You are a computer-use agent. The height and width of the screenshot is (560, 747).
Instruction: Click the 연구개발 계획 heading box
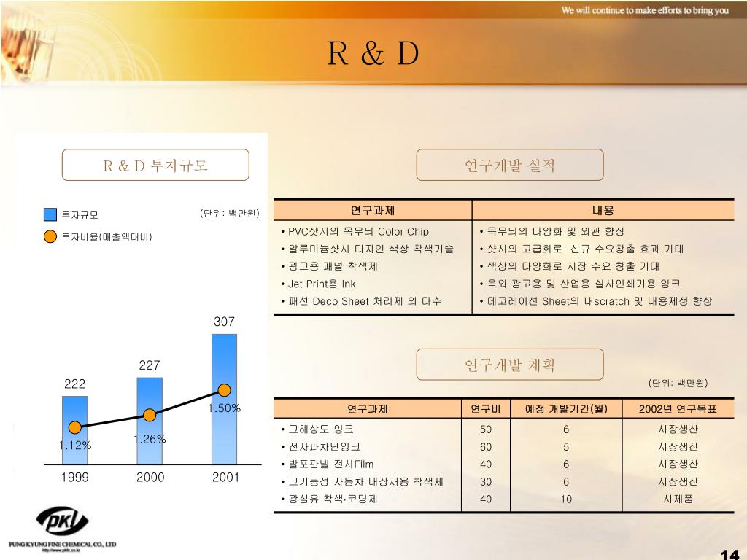(510, 365)
